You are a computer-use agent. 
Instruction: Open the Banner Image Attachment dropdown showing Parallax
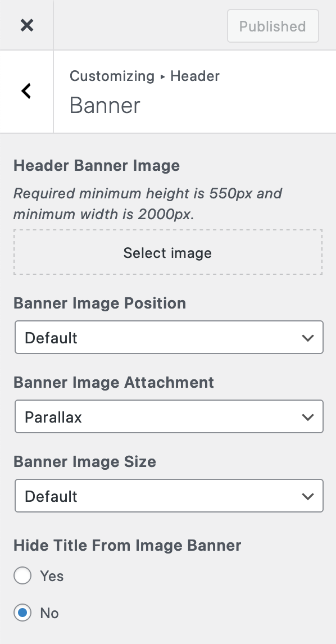click(x=169, y=416)
